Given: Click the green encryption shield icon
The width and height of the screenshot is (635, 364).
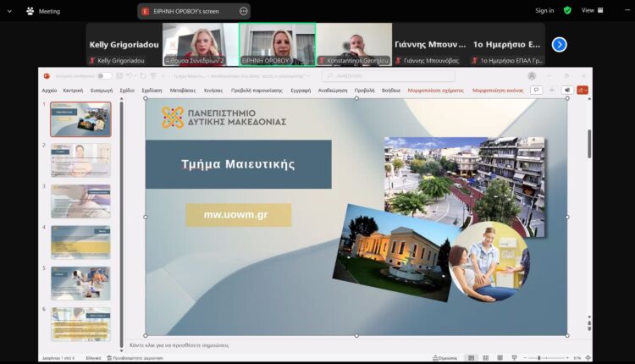Looking at the screenshot, I should coord(567,10).
